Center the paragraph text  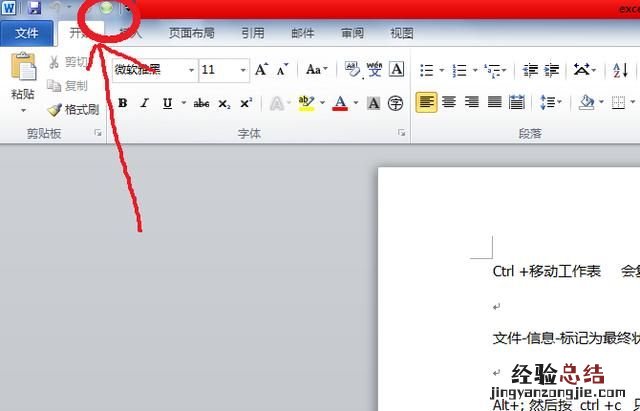tap(449, 102)
